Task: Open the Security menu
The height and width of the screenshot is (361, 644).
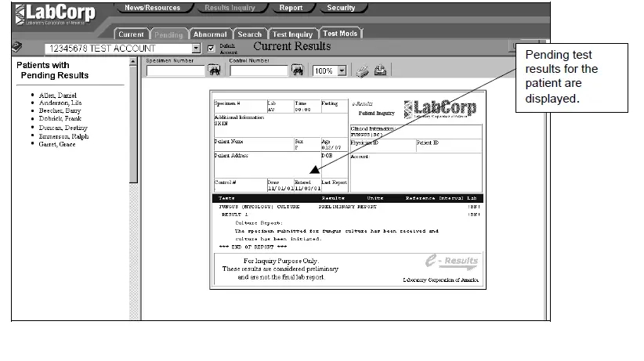Action: tap(341, 8)
